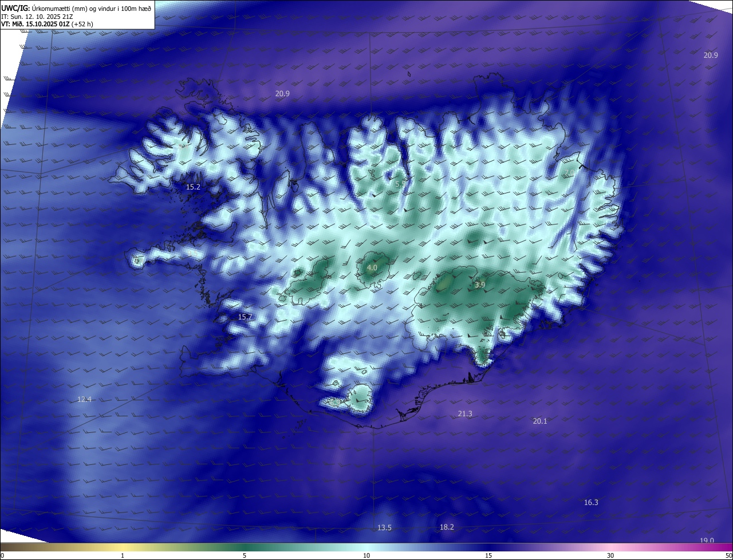Click the 12.4 value over the southwest ocean
The width and height of the screenshot is (733, 560).
coord(84,399)
